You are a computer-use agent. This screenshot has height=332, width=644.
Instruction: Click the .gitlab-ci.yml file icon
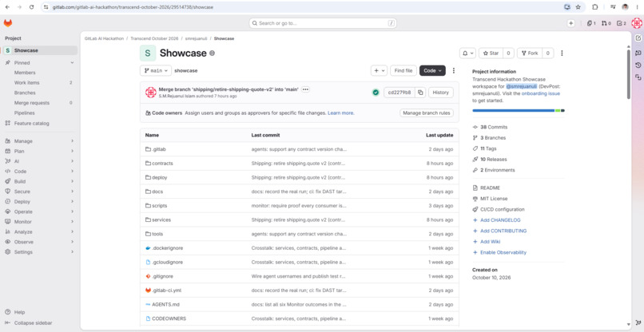coord(149,290)
